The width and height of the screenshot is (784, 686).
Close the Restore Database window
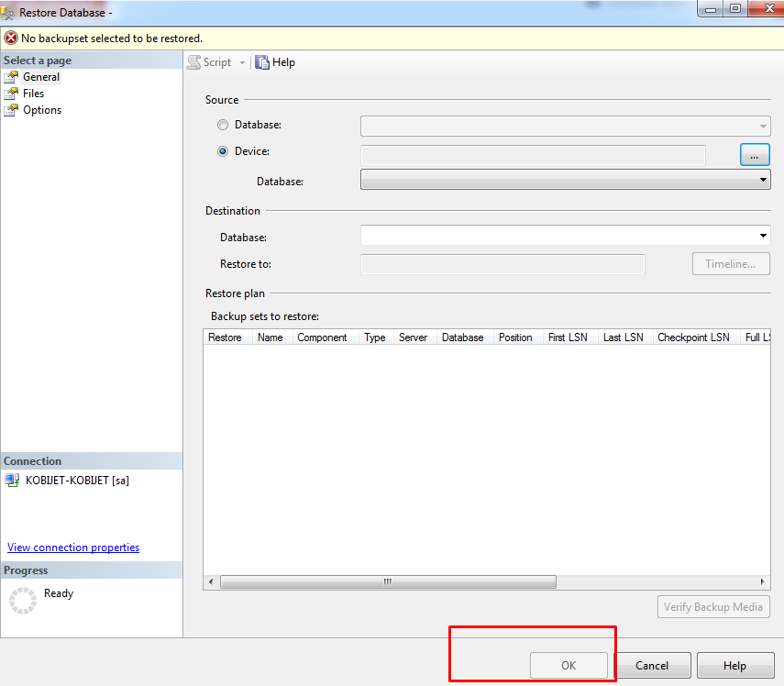click(x=767, y=9)
